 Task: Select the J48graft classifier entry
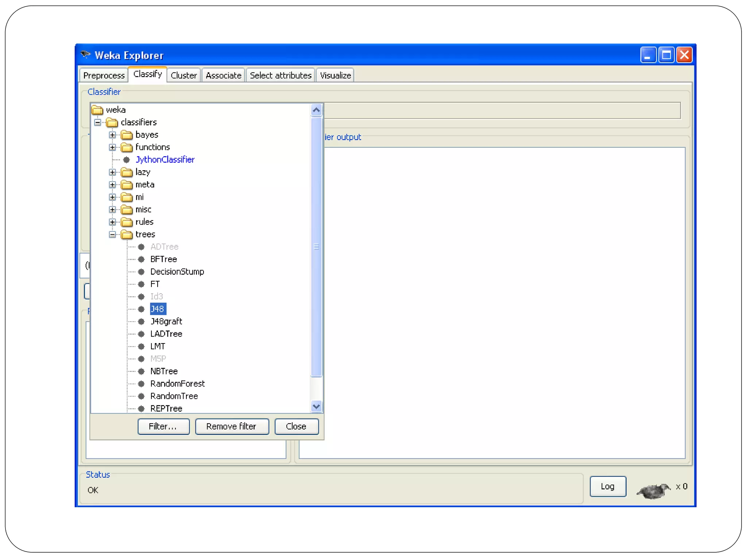point(166,321)
